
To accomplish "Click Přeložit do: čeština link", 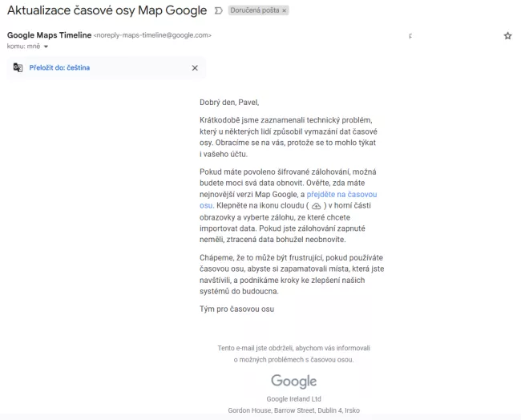I will (x=59, y=68).
